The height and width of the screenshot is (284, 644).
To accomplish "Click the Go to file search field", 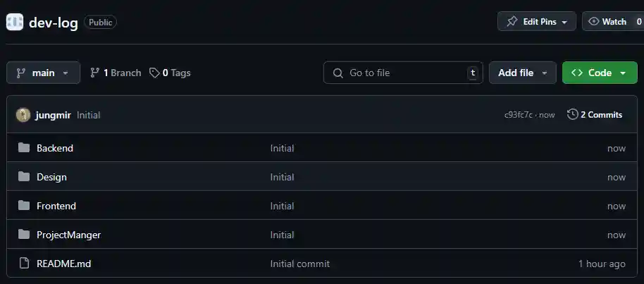I will (402, 73).
